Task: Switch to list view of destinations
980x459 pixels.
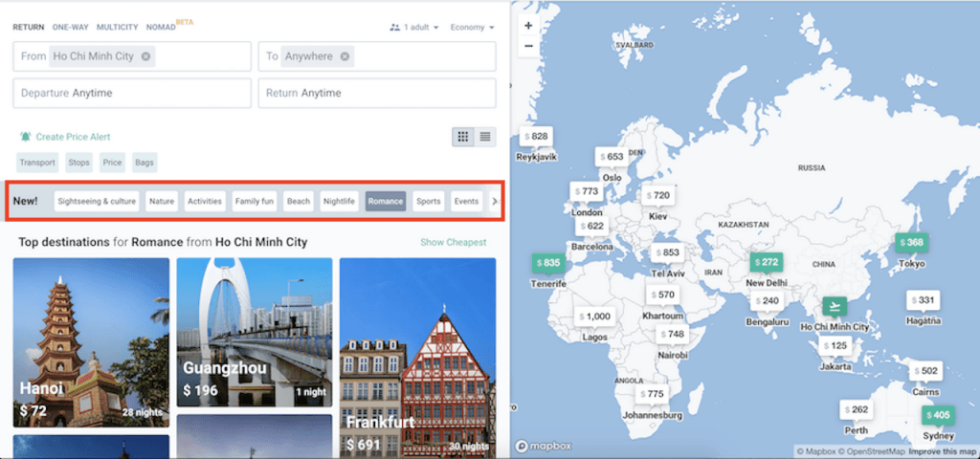Action: click(485, 137)
